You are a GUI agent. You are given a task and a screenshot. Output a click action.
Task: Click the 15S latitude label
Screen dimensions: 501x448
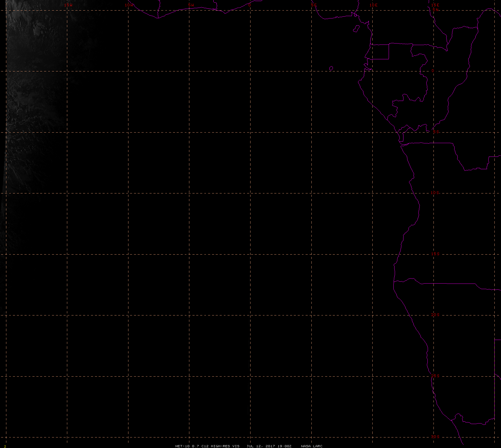[435, 254]
